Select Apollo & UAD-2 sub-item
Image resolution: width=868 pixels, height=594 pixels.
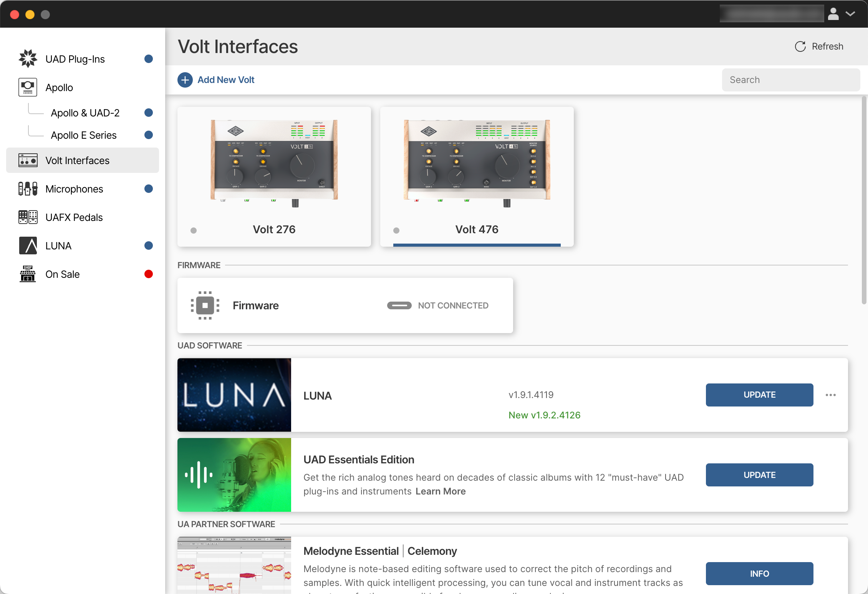(85, 113)
